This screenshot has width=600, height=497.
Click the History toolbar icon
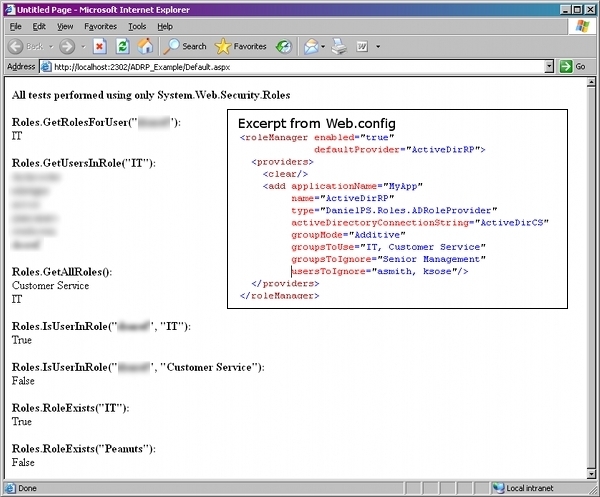[x=284, y=47]
